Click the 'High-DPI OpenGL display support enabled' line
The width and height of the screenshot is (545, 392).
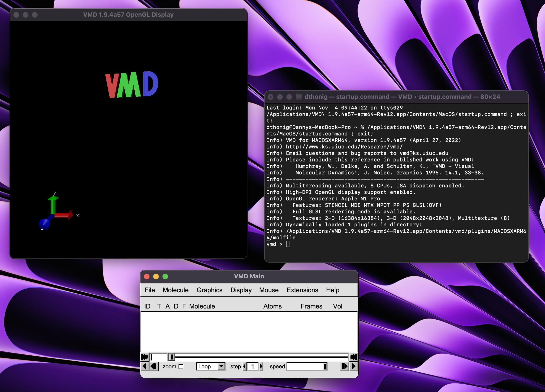tap(341, 192)
